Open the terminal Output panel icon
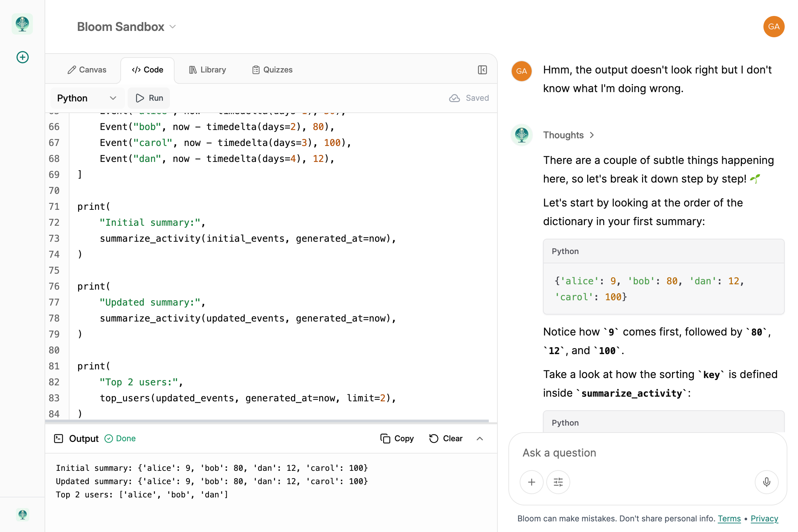 [59, 438]
